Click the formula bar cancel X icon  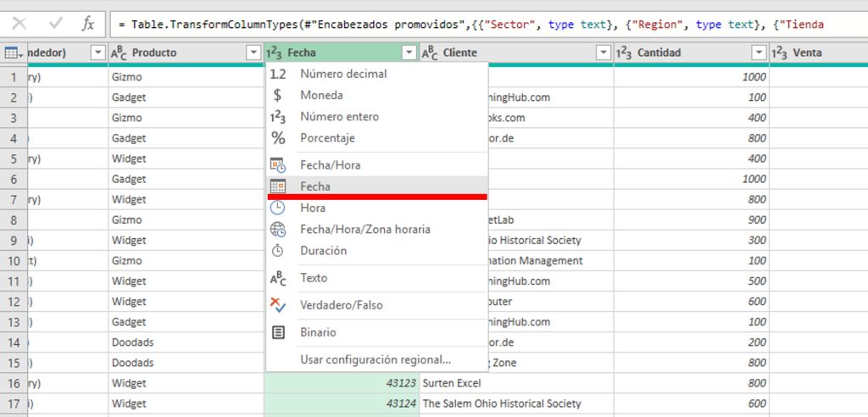19,23
